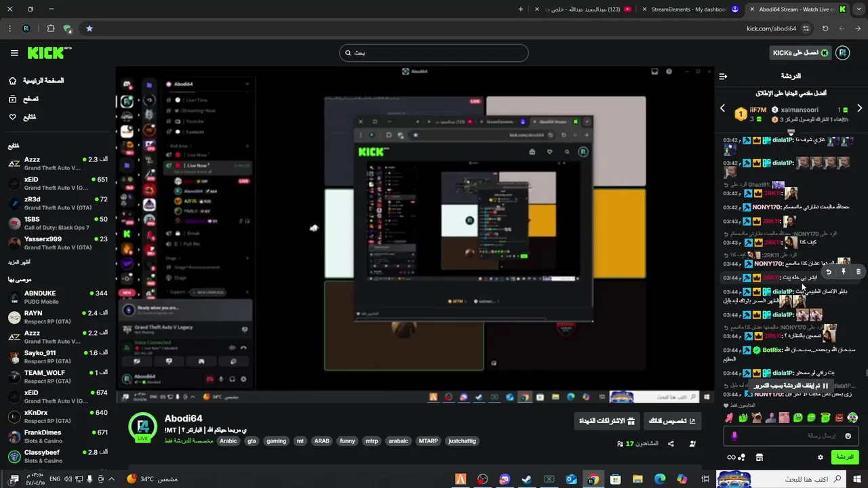Click the Abodi64 channel avatar
Screen dimensions: 868x488
[x=143, y=427]
